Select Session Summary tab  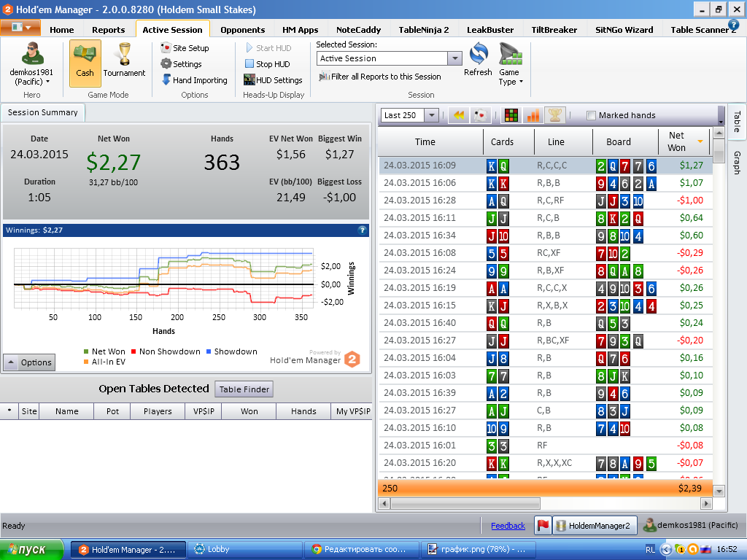pos(43,112)
